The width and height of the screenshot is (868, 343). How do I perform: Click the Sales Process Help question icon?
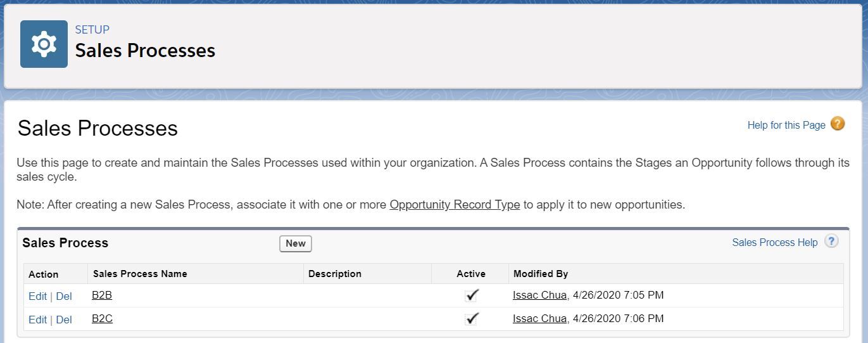[x=831, y=242]
